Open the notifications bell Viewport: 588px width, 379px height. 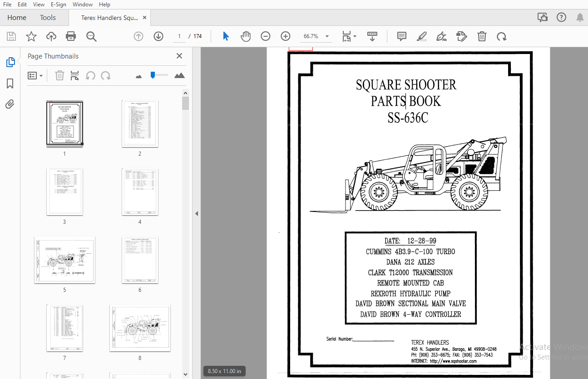pos(580,18)
